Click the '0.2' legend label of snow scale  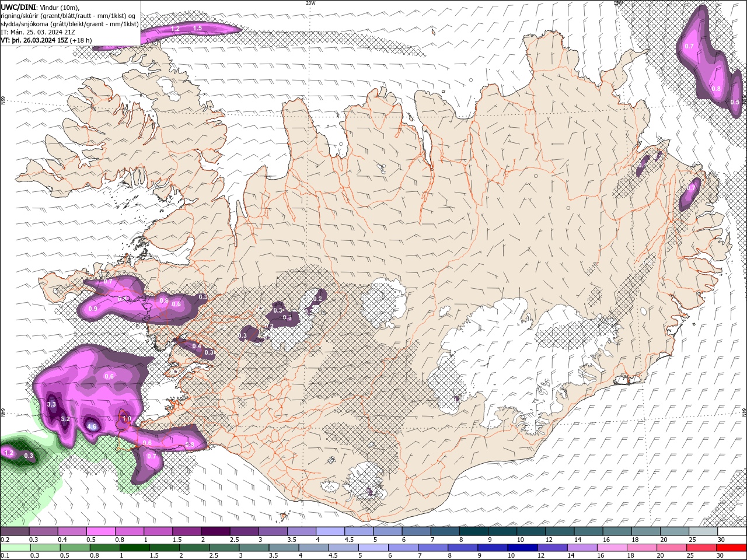click(x=5, y=540)
